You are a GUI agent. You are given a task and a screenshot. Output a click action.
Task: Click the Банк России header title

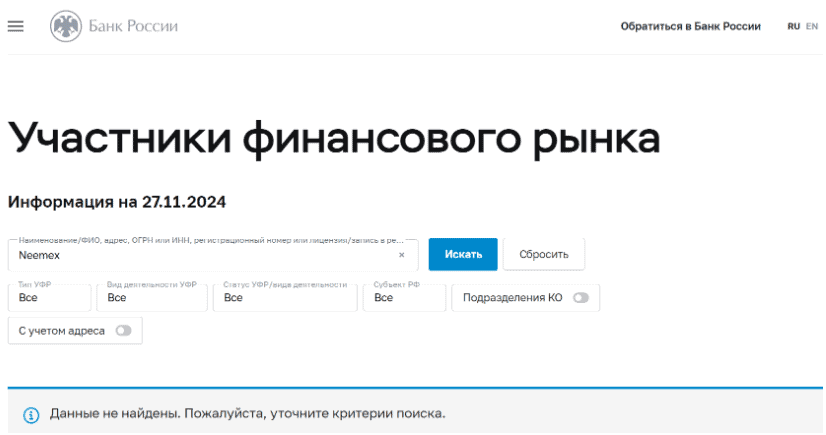tap(133, 26)
